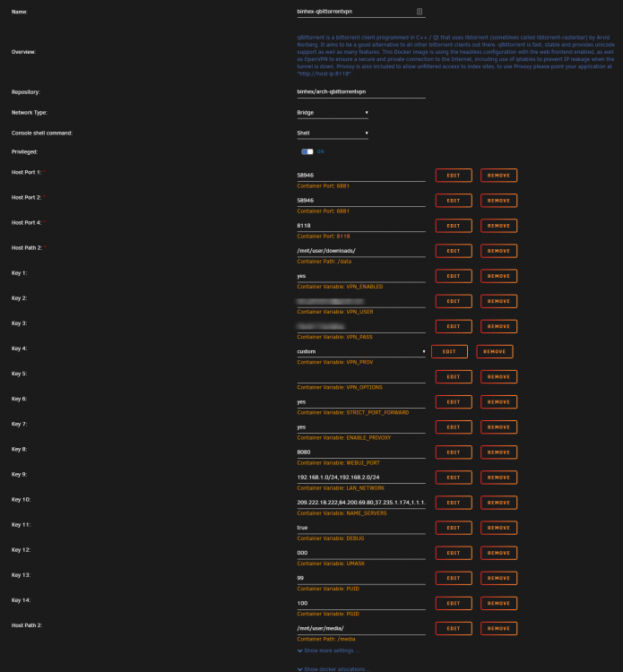Edit the VPN_PASS variable
The width and height of the screenshot is (623, 672).
[x=454, y=326]
